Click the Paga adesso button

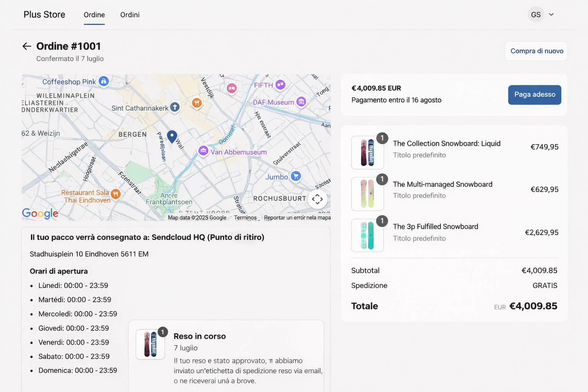pos(535,95)
